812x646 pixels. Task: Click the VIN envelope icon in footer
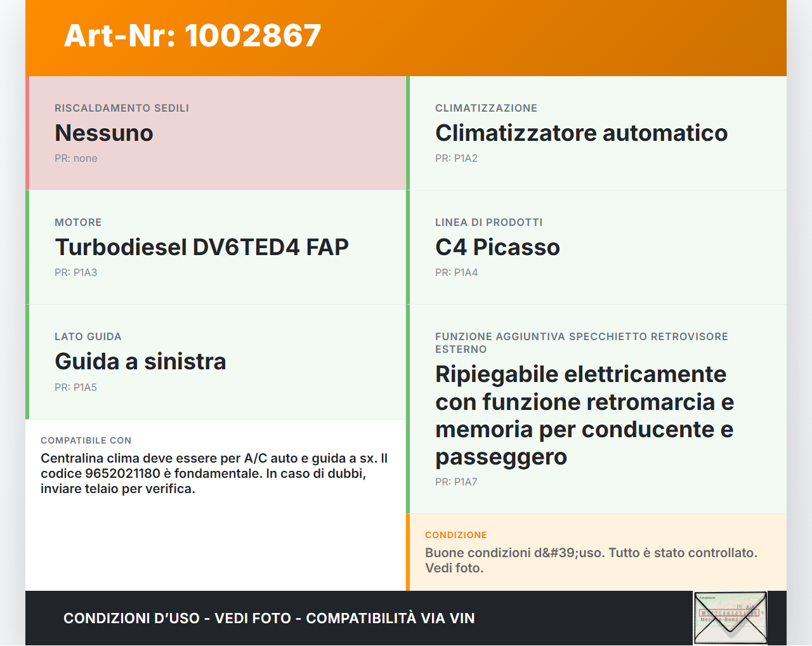point(730,618)
